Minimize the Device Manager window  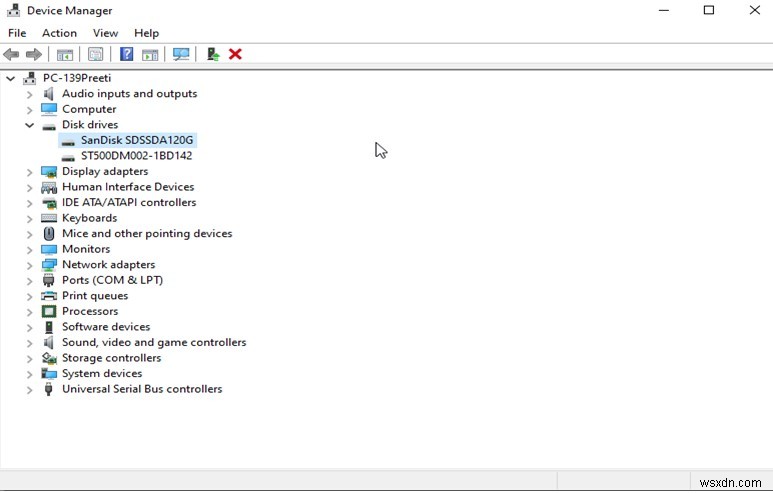[664, 10]
